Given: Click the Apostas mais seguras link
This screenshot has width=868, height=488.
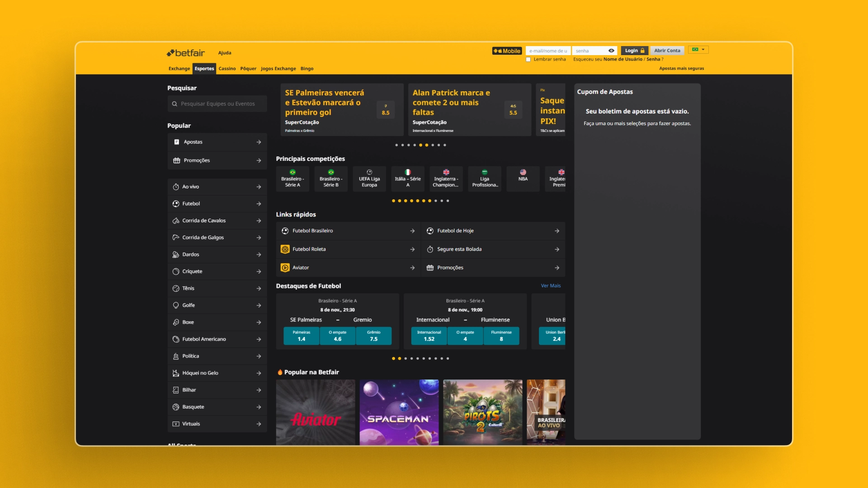Looking at the screenshot, I should [x=681, y=69].
